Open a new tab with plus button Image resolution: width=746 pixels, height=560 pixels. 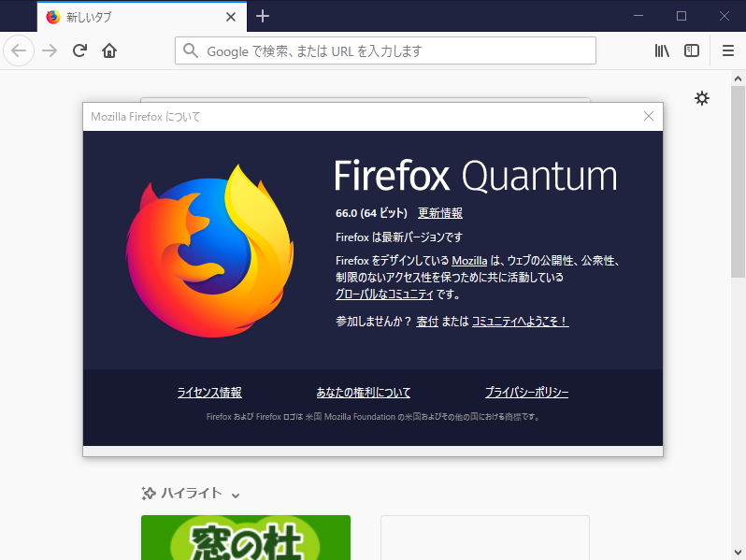click(263, 16)
